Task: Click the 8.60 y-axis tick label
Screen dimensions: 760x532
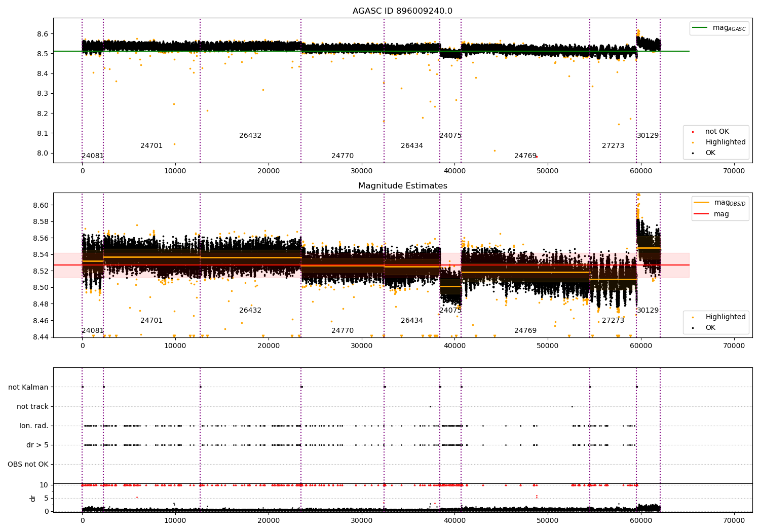Action: click(41, 206)
